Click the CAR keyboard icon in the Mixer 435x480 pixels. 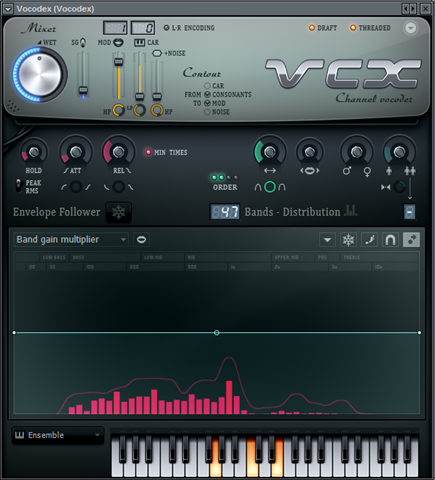pyautogui.click(x=139, y=42)
